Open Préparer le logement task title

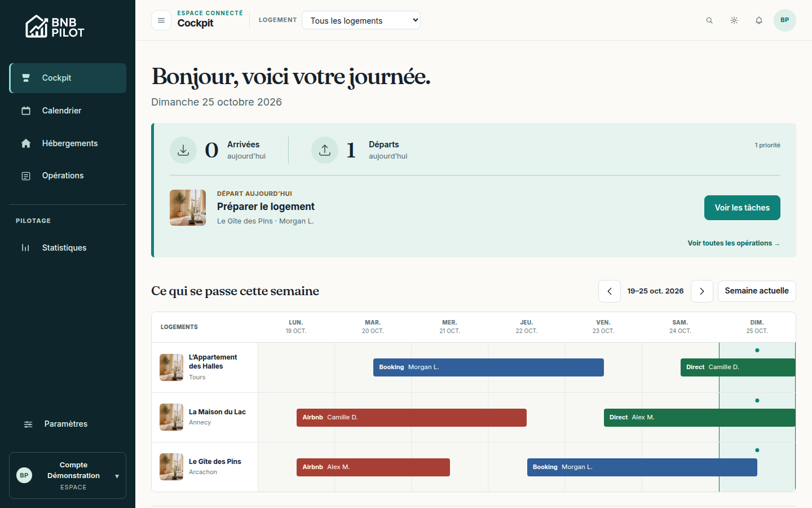click(266, 207)
